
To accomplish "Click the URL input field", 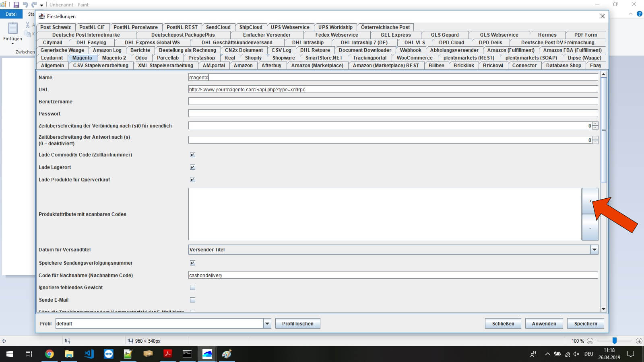I will click(x=393, y=90).
